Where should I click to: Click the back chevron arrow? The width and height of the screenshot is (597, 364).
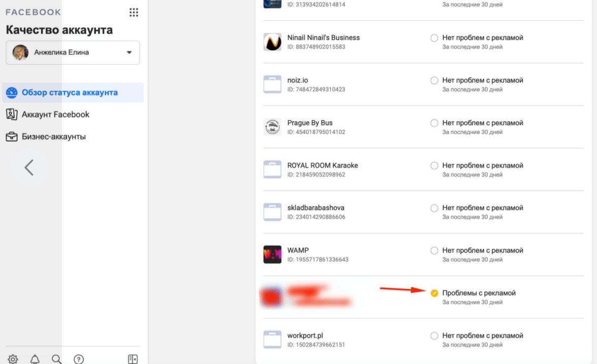[x=29, y=168]
